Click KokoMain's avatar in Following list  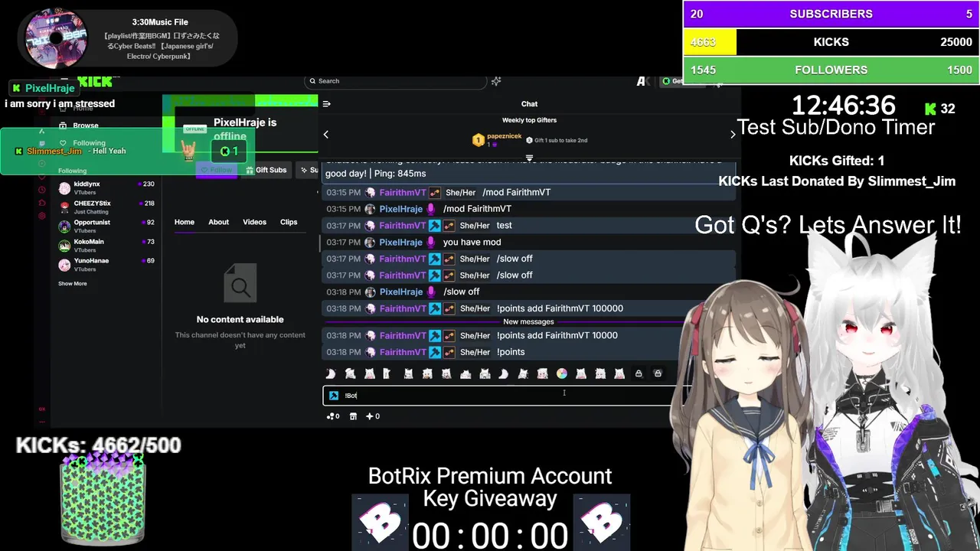pyautogui.click(x=65, y=246)
